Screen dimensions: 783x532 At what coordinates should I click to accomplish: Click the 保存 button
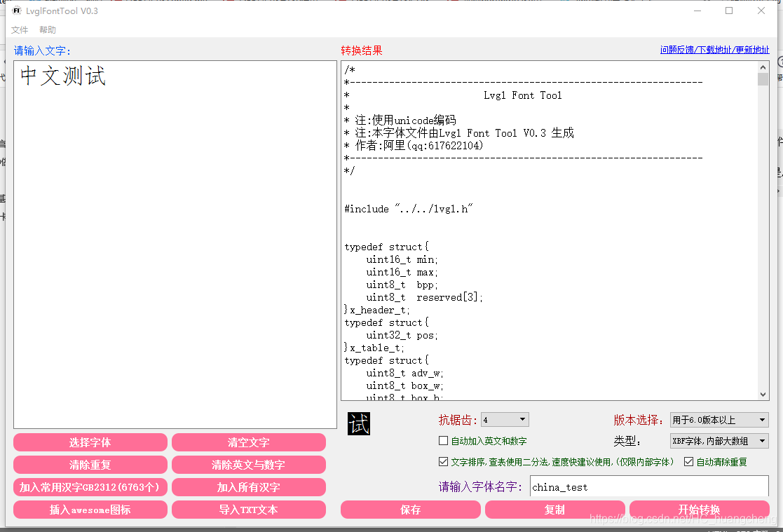point(411,510)
